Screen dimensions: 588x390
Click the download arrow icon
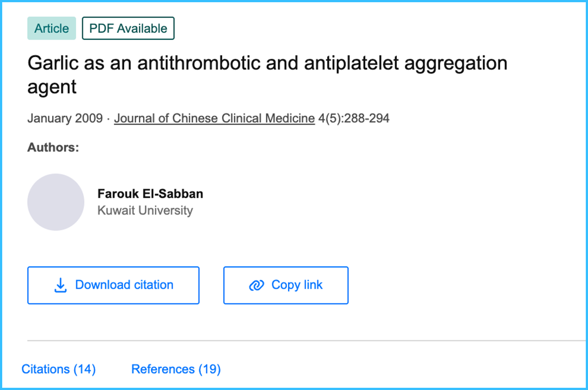pos(60,285)
